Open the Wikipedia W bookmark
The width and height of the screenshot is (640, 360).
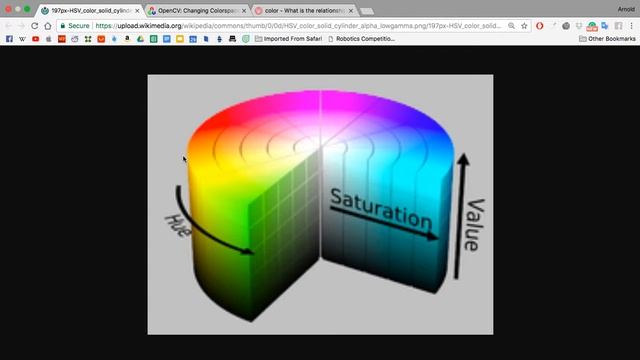[22, 39]
